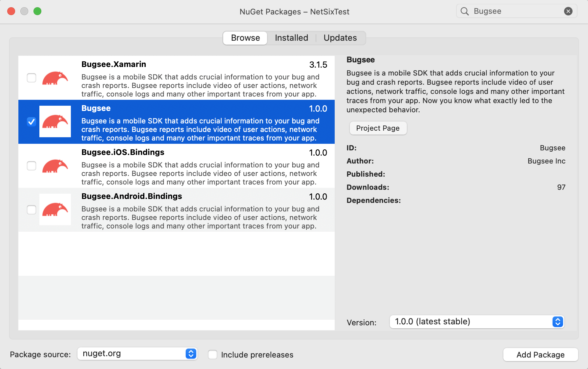Viewport: 588px width, 369px height.
Task: Open the Package source dropdown
Action: pos(190,354)
